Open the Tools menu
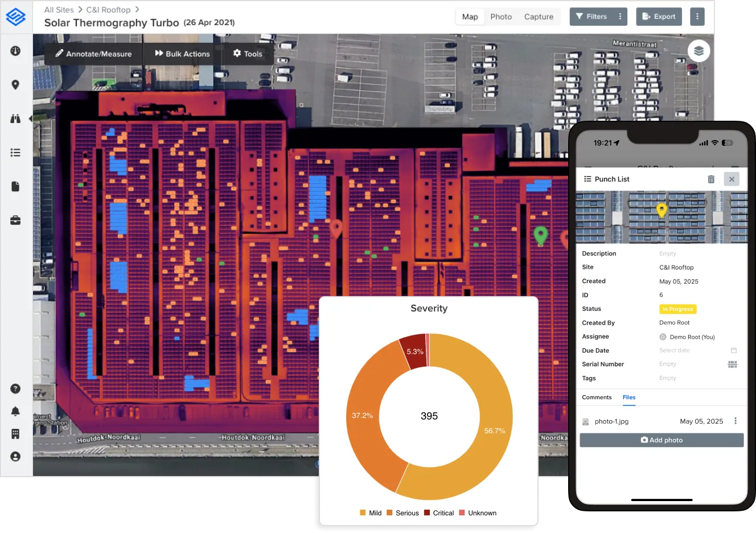The width and height of the screenshot is (756, 533). (x=247, y=54)
